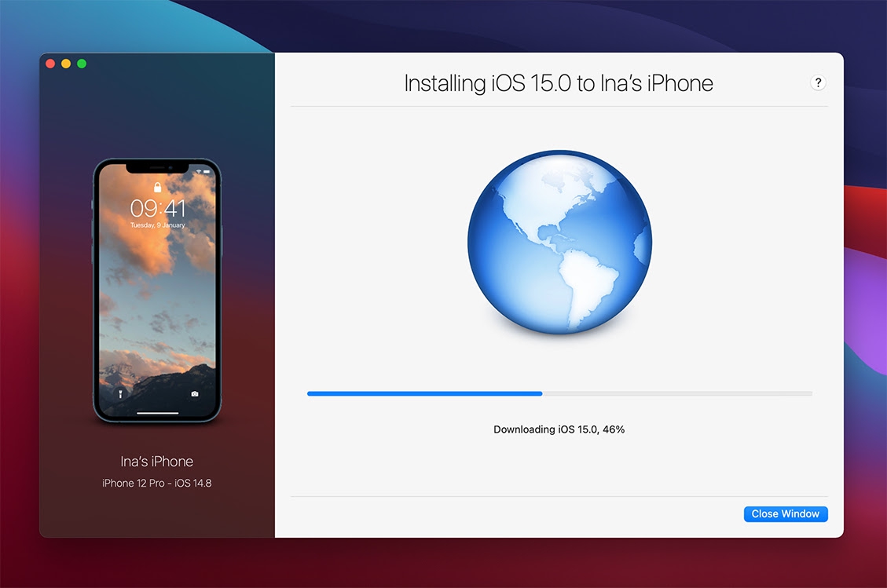Click "Tuesday, 9 January" date on the iPhone
The height and width of the screenshot is (588, 887).
pyautogui.click(x=157, y=225)
